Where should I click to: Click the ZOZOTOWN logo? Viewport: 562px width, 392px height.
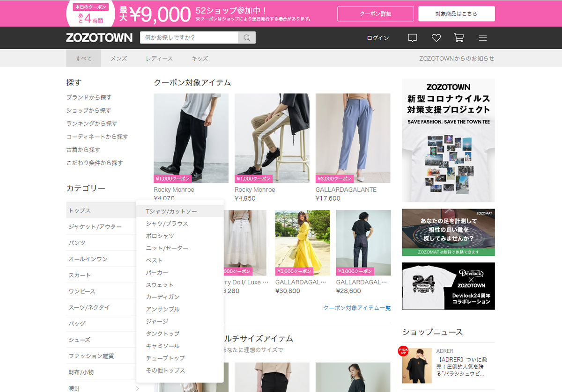[99, 38]
